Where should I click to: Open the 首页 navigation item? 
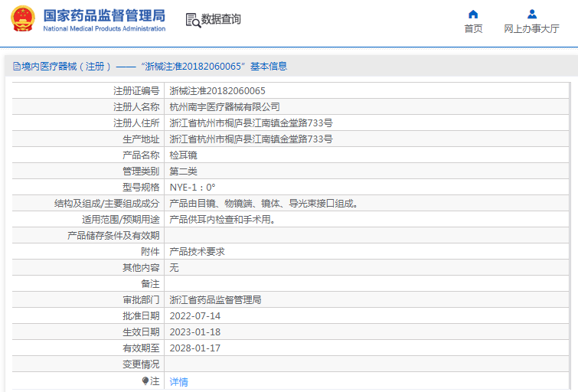(x=473, y=29)
